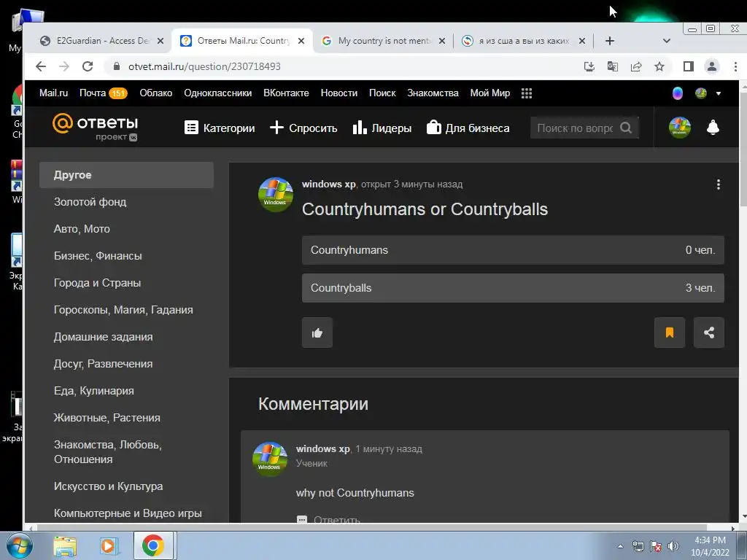
Task: Bookmark the question with orange ribbon icon
Action: click(670, 332)
